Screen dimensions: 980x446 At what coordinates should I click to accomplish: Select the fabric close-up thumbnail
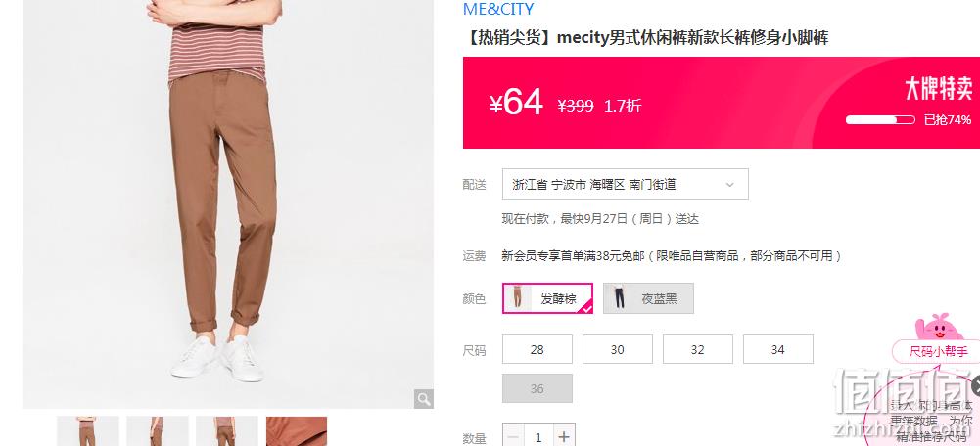pos(297,431)
